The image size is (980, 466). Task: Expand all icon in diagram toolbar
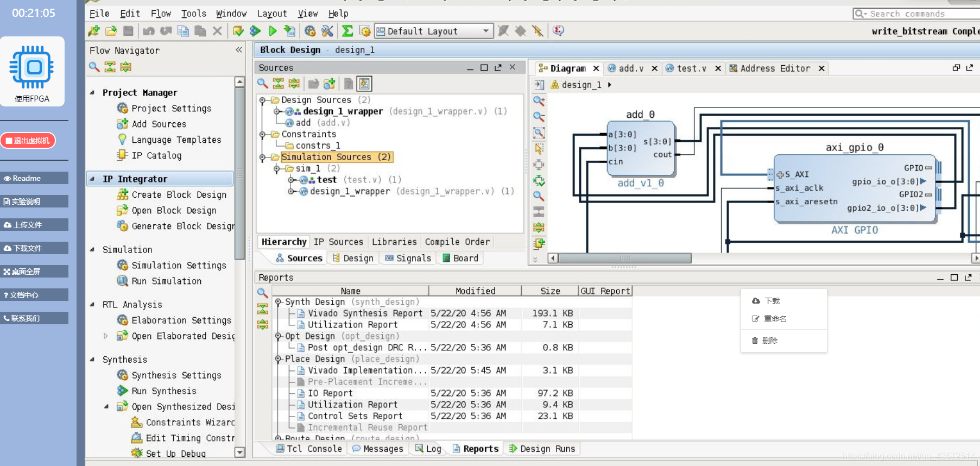pyautogui.click(x=539, y=227)
